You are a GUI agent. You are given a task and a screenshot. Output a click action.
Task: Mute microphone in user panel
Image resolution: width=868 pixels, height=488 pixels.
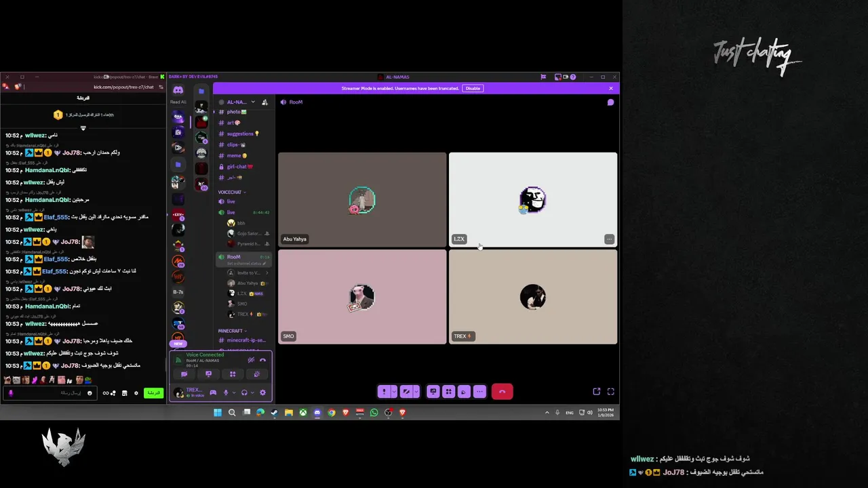pyautogui.click(x=226, y=392)
